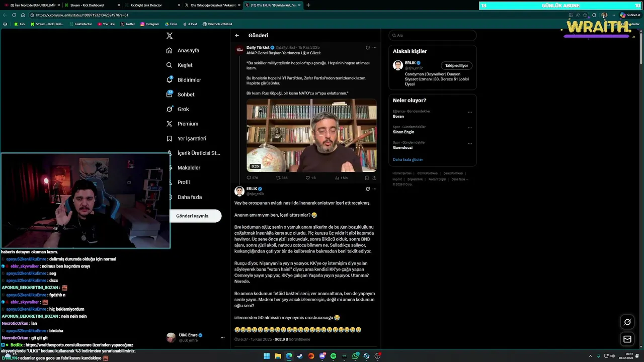Image resolution: width=644 pixels, height=362 pixels.
Task: Open a new browser tab
Action: coord(308,5)
